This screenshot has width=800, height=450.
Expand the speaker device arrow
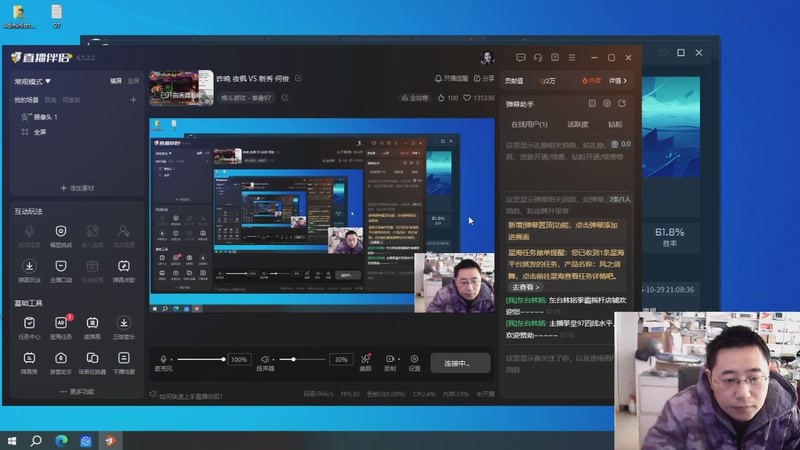click(273, 360)
